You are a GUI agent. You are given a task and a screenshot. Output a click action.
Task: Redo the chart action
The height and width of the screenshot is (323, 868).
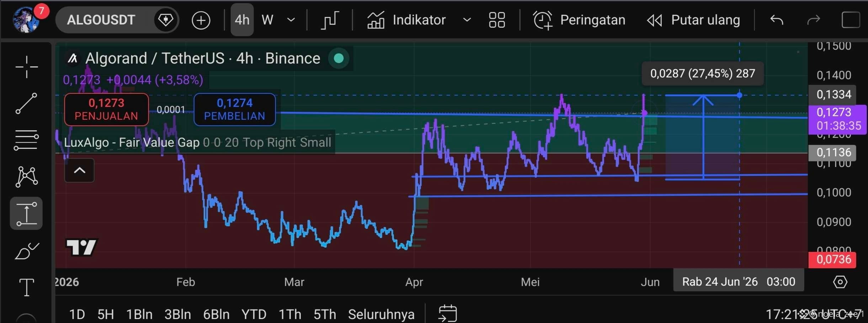coord(814,20)
